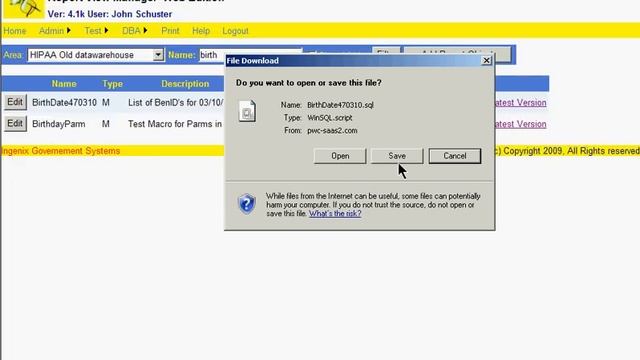640x360 pixels.
Task: Click the Description column header
Action: 185,84
